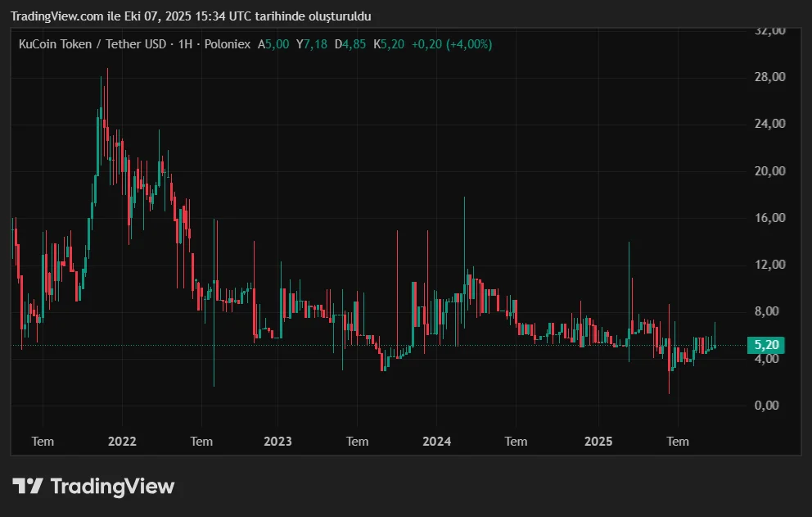Click the 1H interval label
Screen dimensions: 812x517
(x=186, y=44)
